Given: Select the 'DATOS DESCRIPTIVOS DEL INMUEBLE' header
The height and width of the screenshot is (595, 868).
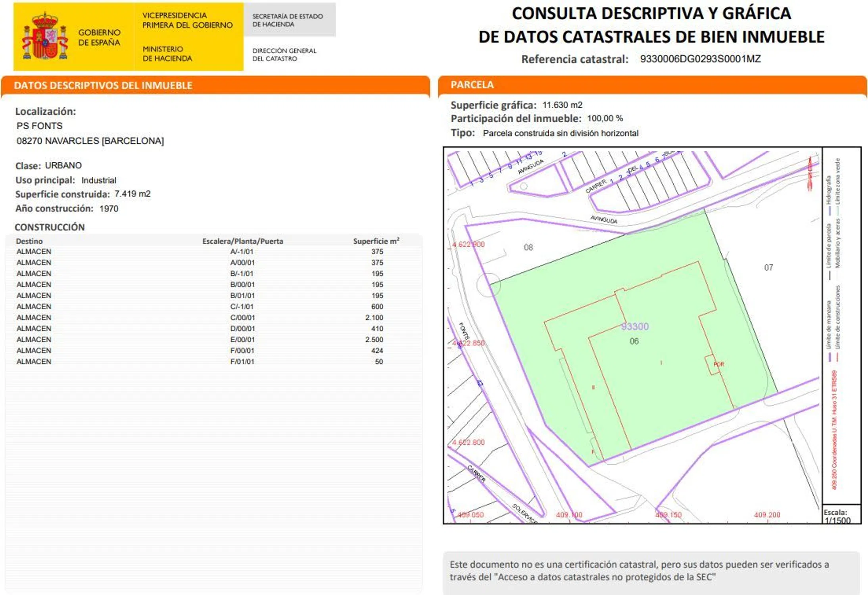Looking at the screenshot, I should click(x=103, y=85).
